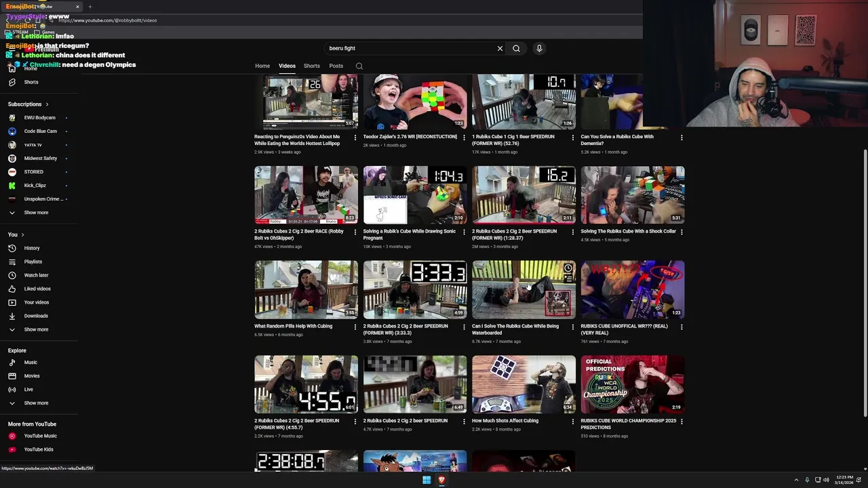The image size is (868, 488).
Task: Open title 'Solving a Rubik's Cube While Drawing Sonic Pregnant'
Action: (410, 235)
